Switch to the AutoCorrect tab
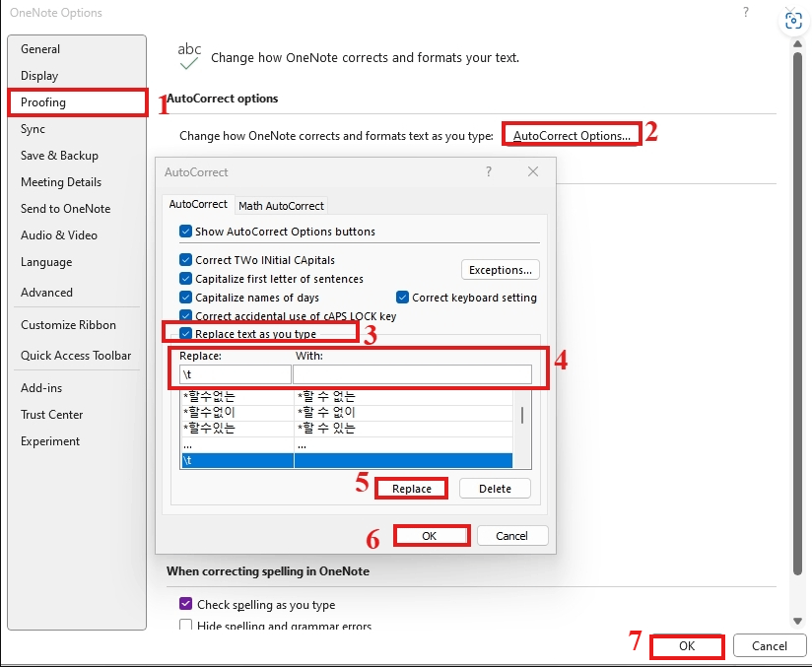The width and height of the screenshot is (812, 667). (x=198, y=205)
